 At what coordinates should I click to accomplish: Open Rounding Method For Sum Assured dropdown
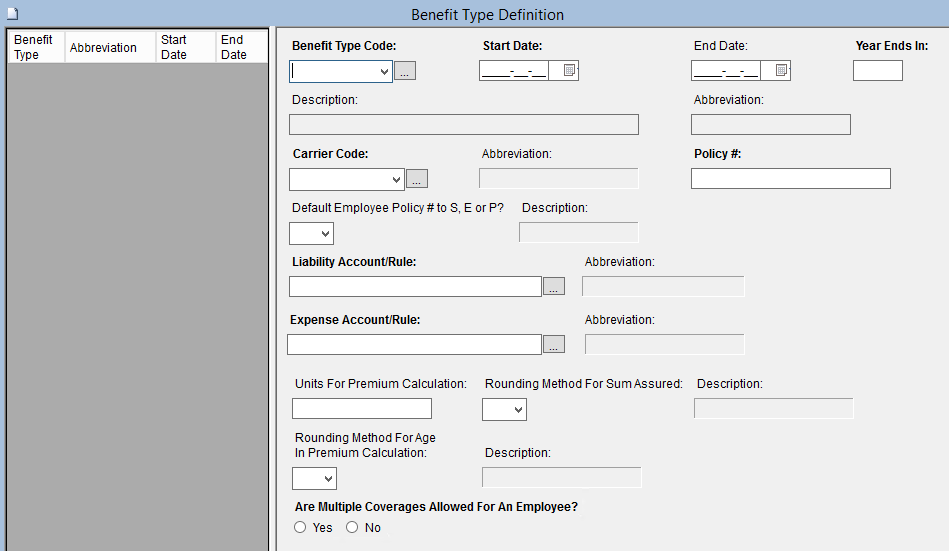tap(517, 409)
